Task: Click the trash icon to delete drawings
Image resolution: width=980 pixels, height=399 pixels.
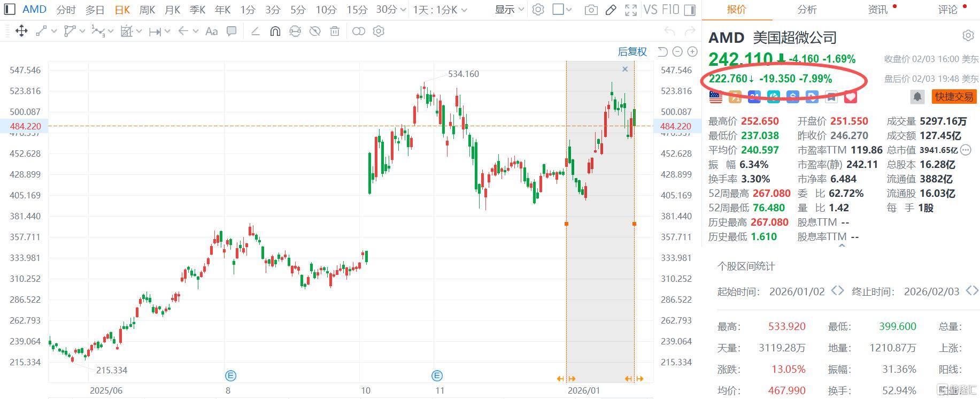Action: [x=335, y=32]
